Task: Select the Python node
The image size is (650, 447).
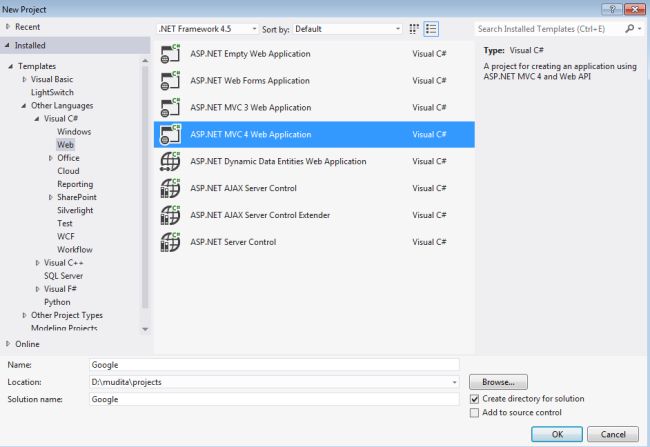Action: pyautogui.click(x=57, y=302)
